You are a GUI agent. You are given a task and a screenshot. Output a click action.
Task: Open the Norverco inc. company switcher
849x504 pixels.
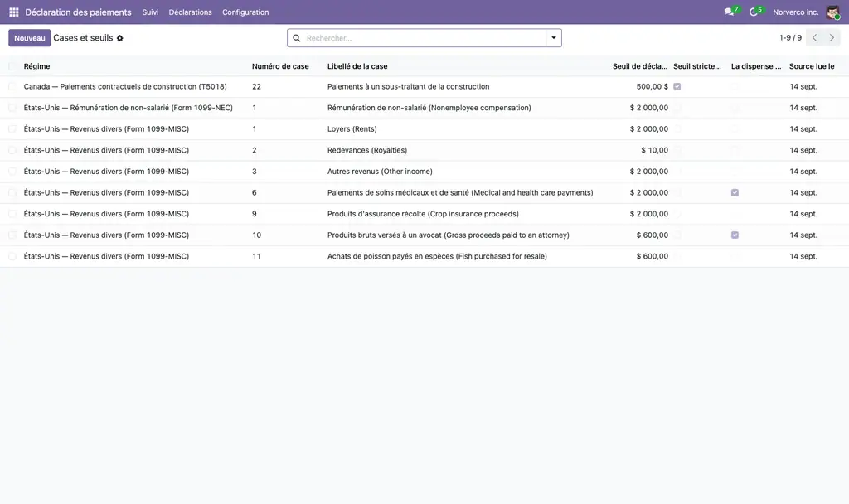(795, 12)
